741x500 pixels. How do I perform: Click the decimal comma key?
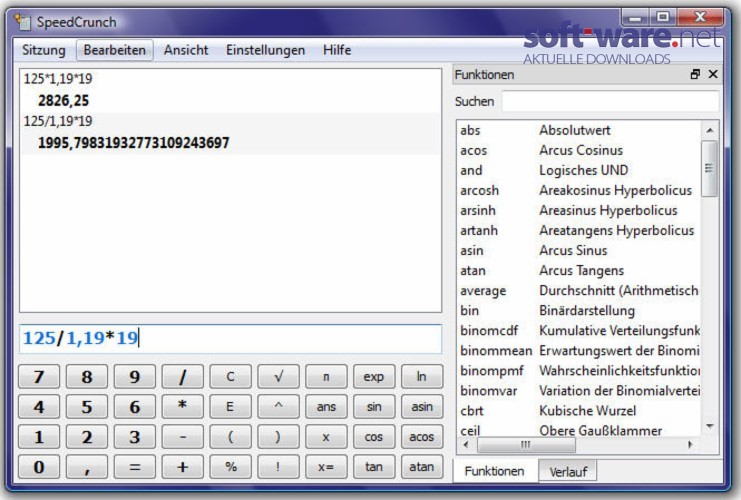(x=87, y=467)
